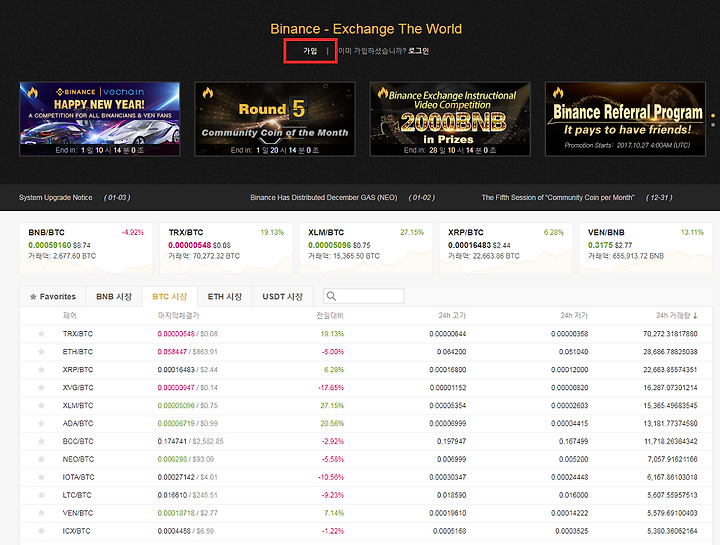The height and width of the screenshot is (545, 720).
Task: Click the 27.15% change in XLM/BTC row
Action: (332, 405)
